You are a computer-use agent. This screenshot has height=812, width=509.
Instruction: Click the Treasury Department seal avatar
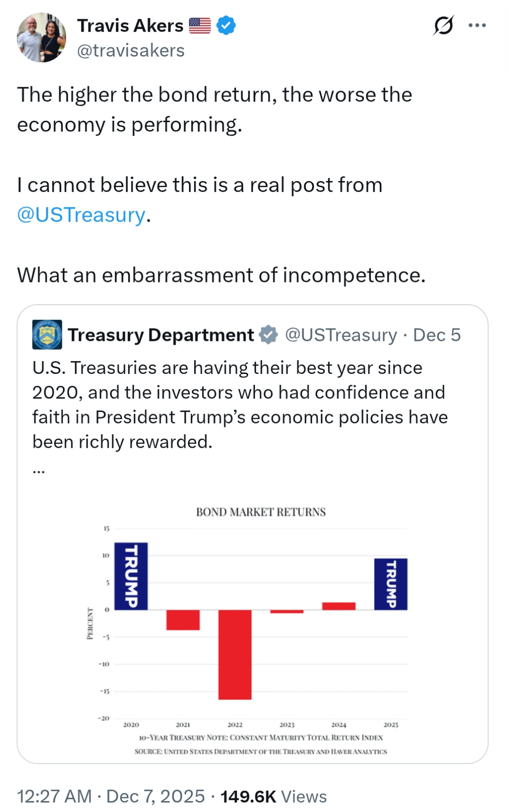point(47,335)
